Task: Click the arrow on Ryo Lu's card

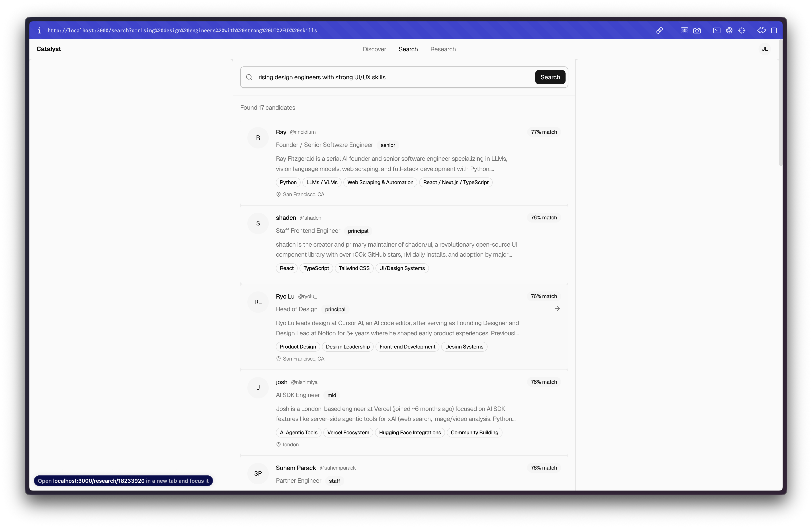Action: pyautogui.click(x=558, y=309)
